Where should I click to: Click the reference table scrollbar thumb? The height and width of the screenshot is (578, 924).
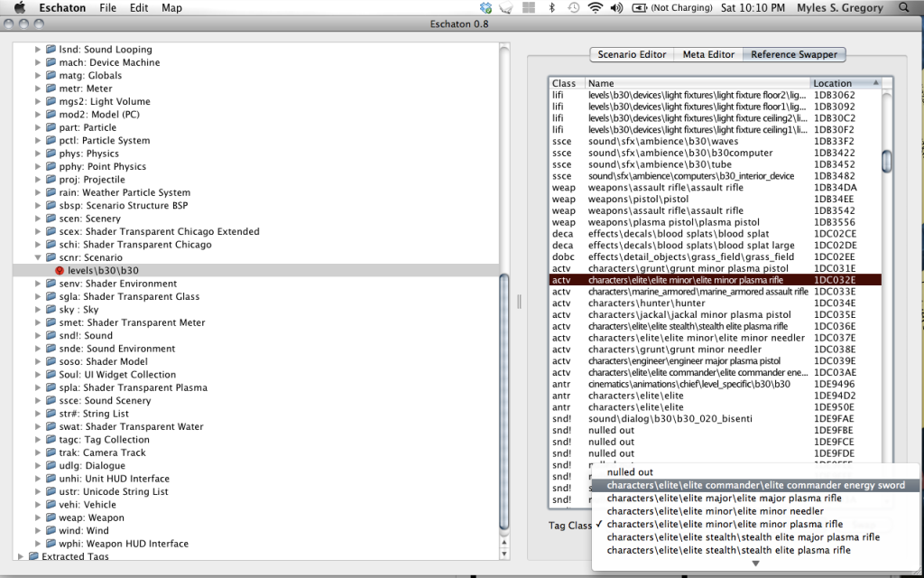point(887,162)
